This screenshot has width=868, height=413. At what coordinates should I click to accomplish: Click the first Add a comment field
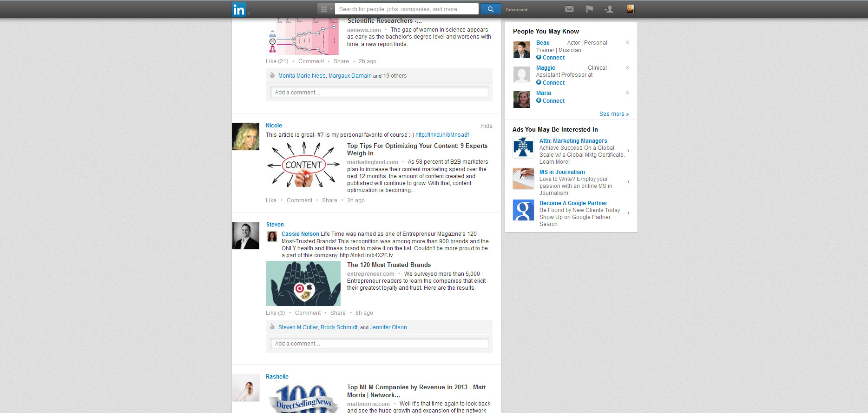click(379, 93)
